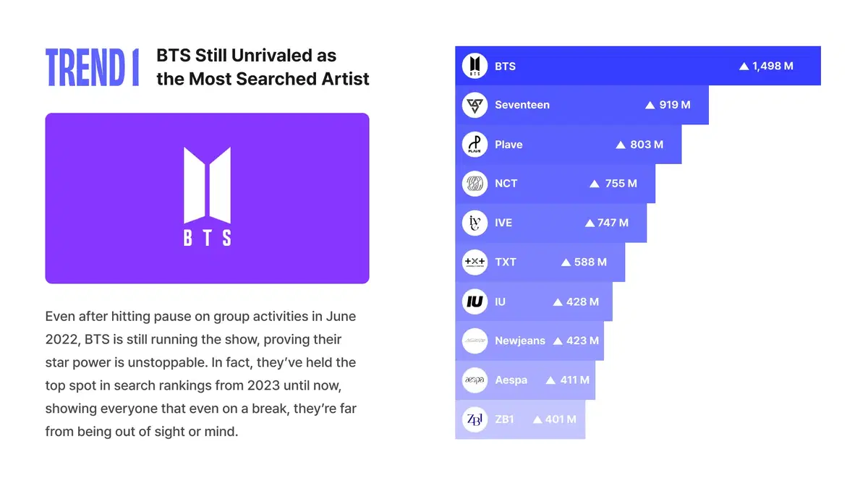Select the Aespa logo icon
Screen dimensions: 868x488
[x=475, y=380]
